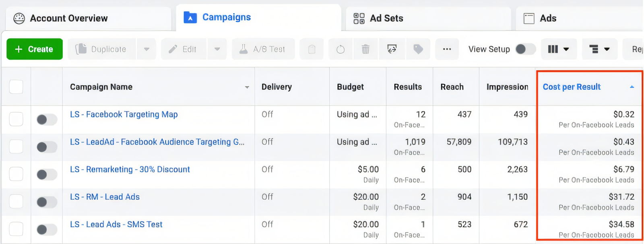Open the three-dots more options menu

[x=447, y=49]
